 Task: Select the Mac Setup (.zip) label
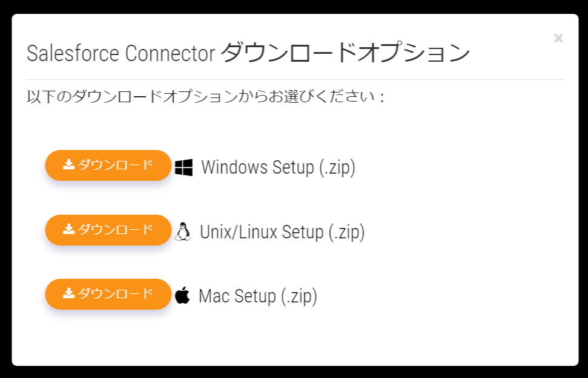tap(258, 296)
